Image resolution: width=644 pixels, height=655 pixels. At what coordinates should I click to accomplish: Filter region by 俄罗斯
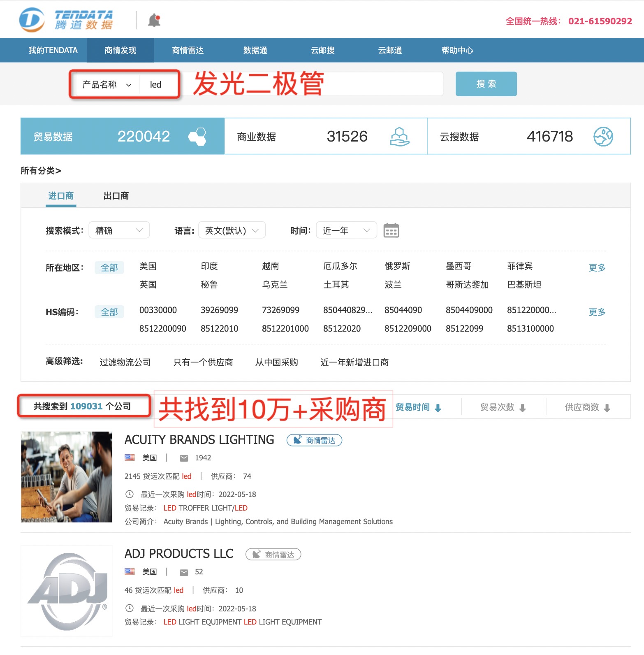[x=397, y=266]
